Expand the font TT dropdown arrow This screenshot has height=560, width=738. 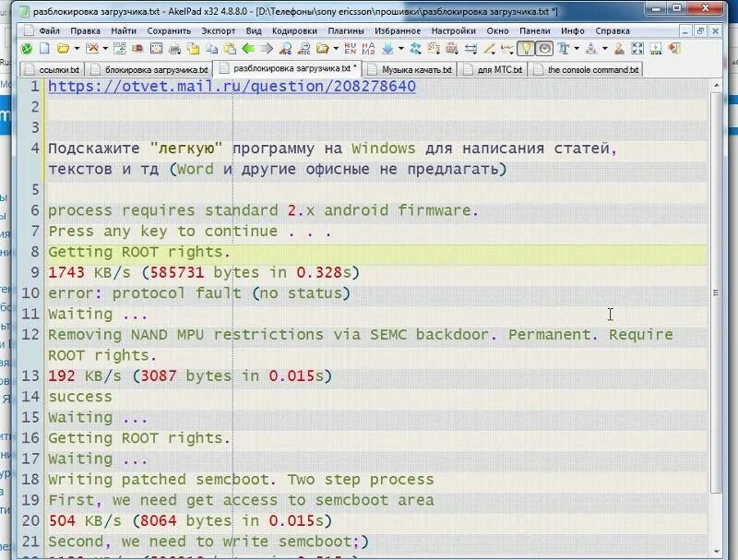577,49
